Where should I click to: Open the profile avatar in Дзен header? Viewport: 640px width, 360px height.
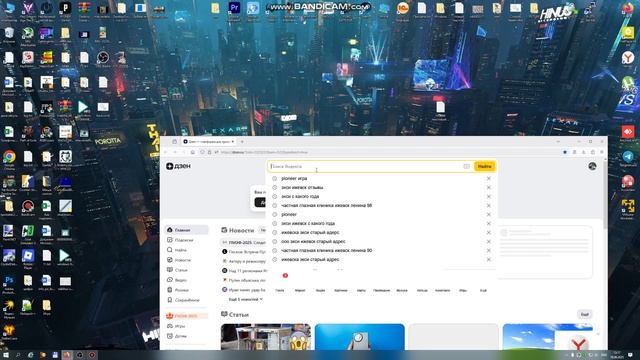tap(592, 166)
